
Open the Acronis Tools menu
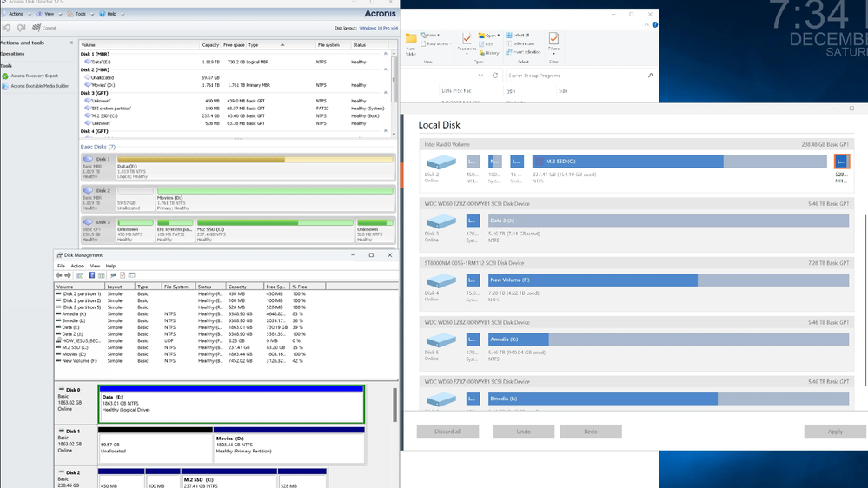point(80,14)
